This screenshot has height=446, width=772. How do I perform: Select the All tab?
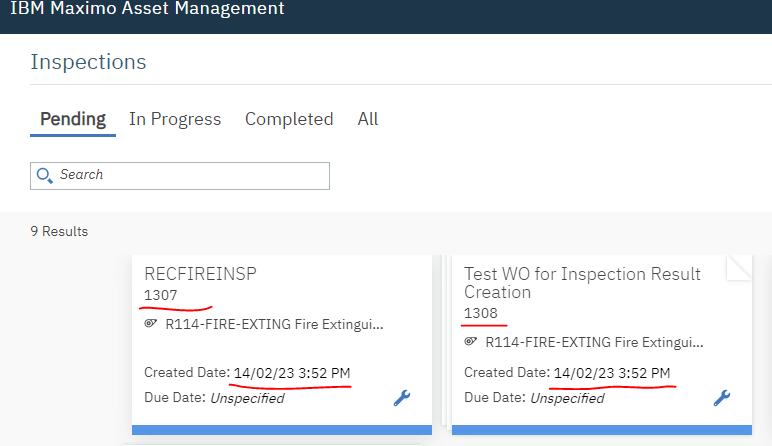click(368, 119)
